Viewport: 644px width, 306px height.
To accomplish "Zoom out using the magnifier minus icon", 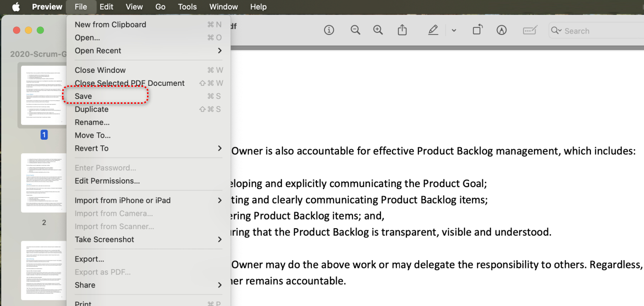I will 355,30.
